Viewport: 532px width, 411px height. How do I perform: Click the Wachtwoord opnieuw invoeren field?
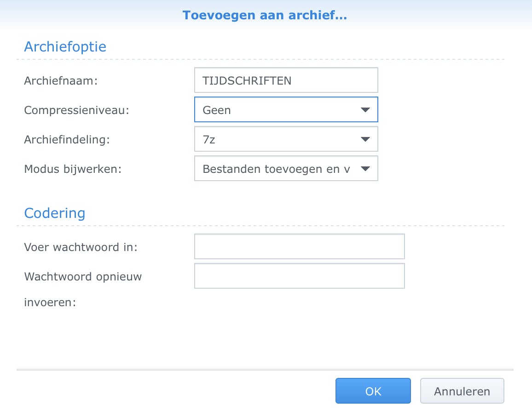(x=299, y=276)
